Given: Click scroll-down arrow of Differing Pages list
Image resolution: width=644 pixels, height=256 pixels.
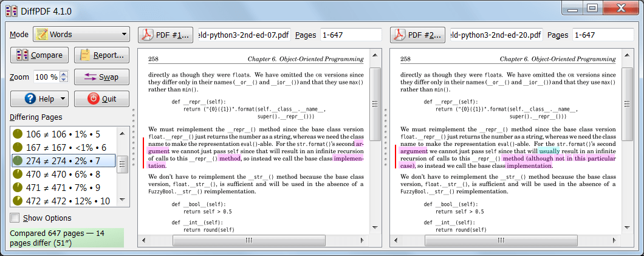Looking at the screenshot, I should pos(122,200).
